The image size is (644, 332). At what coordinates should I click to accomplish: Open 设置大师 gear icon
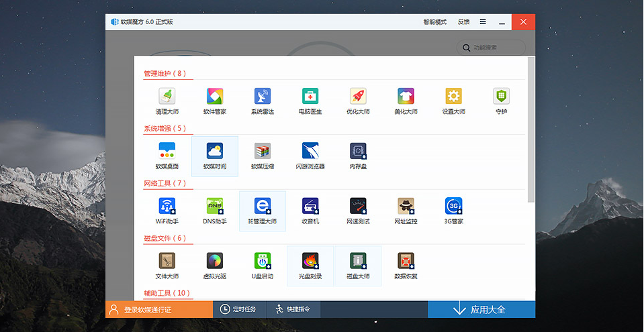coord(453,101)
